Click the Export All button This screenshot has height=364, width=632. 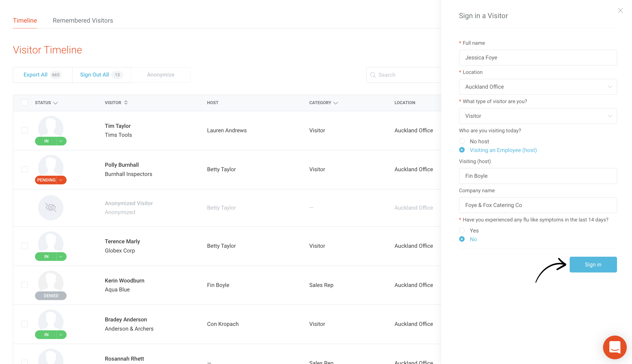(43, 75)
